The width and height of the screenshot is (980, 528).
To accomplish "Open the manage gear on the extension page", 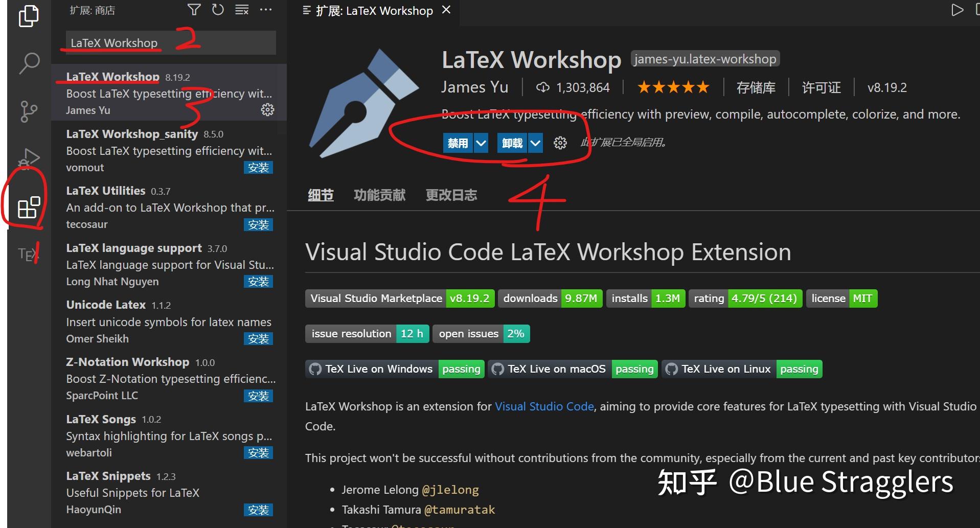I will coord(560,143).
